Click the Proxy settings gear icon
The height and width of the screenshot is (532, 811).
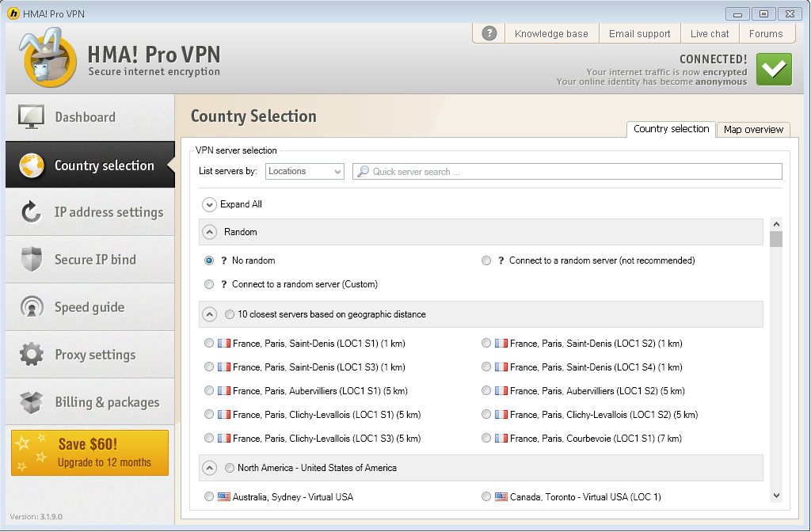tap(32, 355)
